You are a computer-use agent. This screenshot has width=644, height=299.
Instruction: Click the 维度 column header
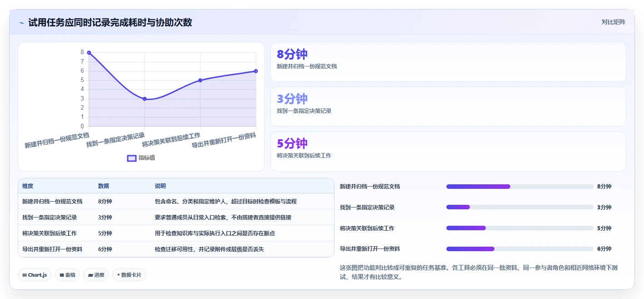tap(28, 186)
